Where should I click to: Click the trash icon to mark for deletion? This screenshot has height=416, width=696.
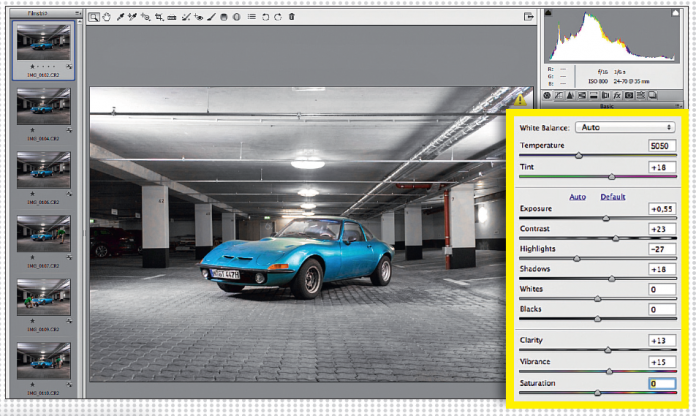291,17
